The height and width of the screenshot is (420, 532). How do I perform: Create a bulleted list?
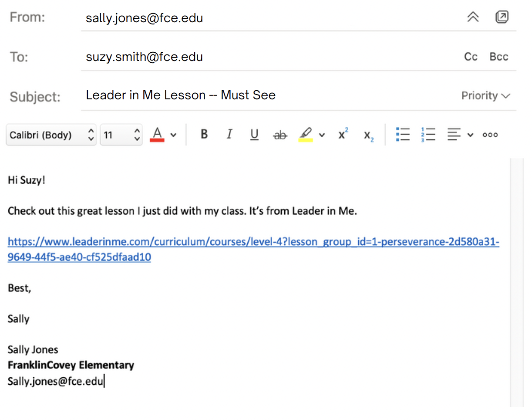[403, 135]
